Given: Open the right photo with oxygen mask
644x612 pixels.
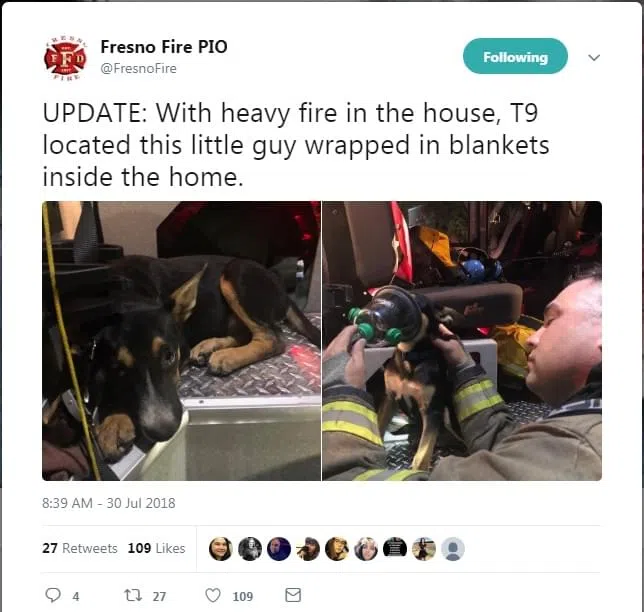Looking at the screenshot, I should (462, 341).
